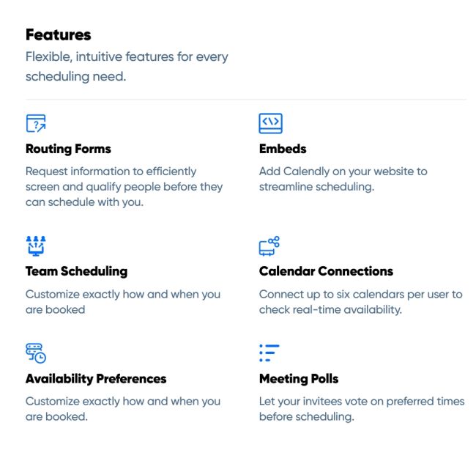Screen dimensions: 476x450
Task: Click 'Flexible, intuitive features' subtitle
Action: click(x=127, y=67)
